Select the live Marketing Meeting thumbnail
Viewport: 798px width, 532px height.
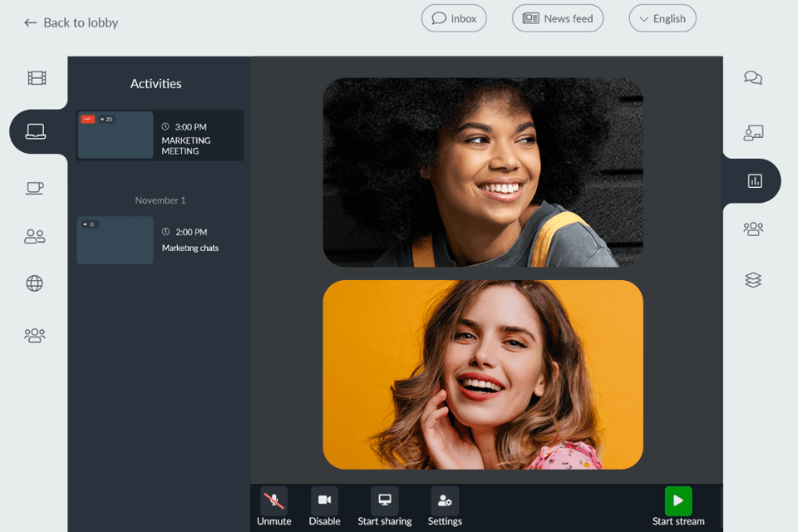tap(115, 135)
